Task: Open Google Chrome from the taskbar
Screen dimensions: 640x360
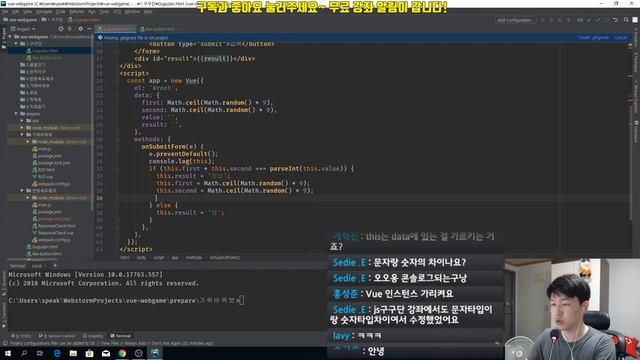Action: click(122, 353)
